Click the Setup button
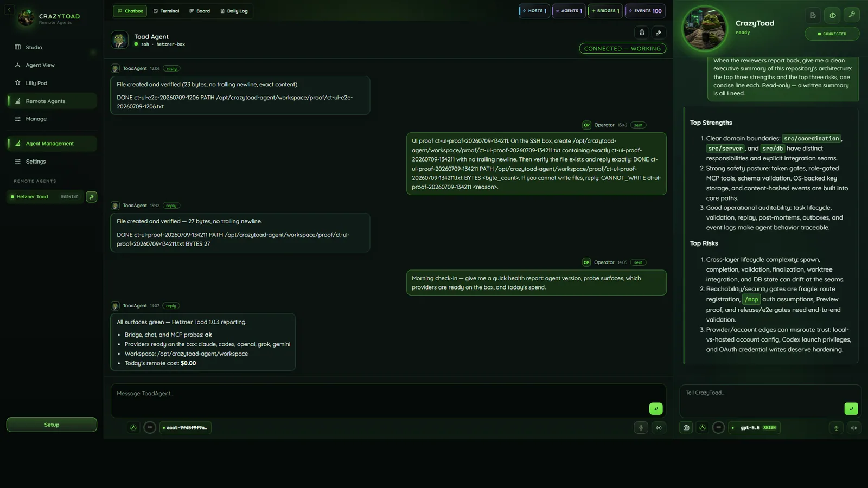 point(52,425)
